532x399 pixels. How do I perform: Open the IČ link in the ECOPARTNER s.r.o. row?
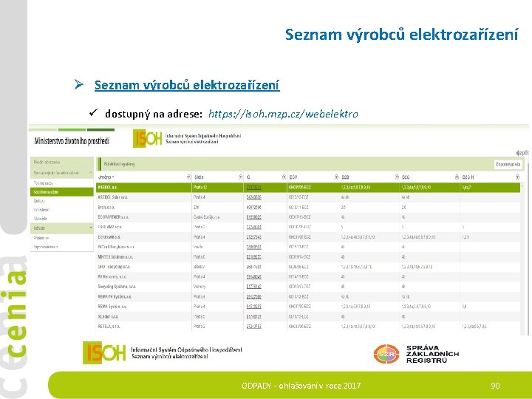[253, 217]
